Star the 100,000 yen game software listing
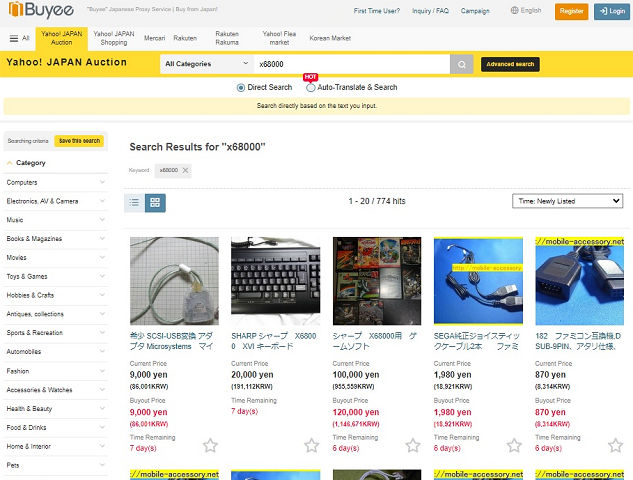 (x=413, y=445)
